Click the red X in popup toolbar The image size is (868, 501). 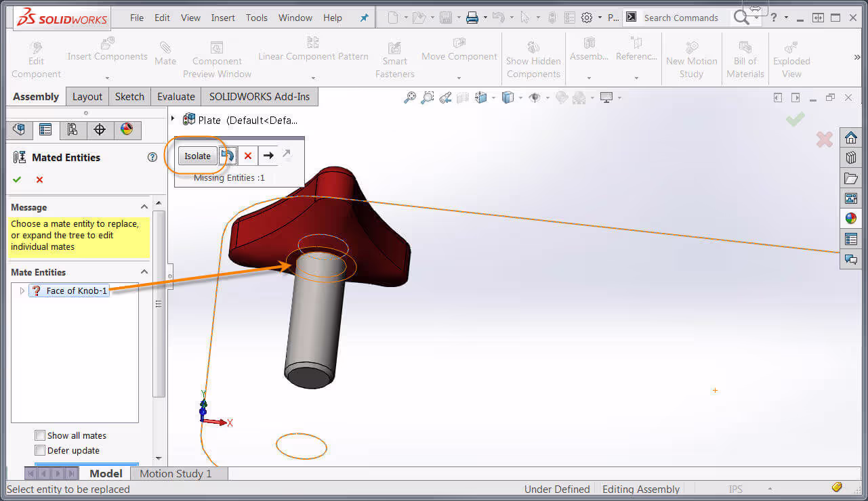248,156
